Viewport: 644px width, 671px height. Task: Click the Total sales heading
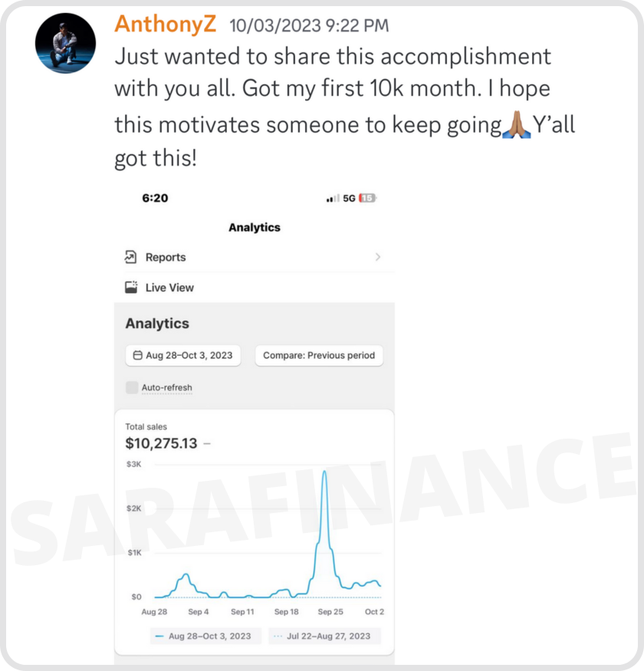coord(146,426)
